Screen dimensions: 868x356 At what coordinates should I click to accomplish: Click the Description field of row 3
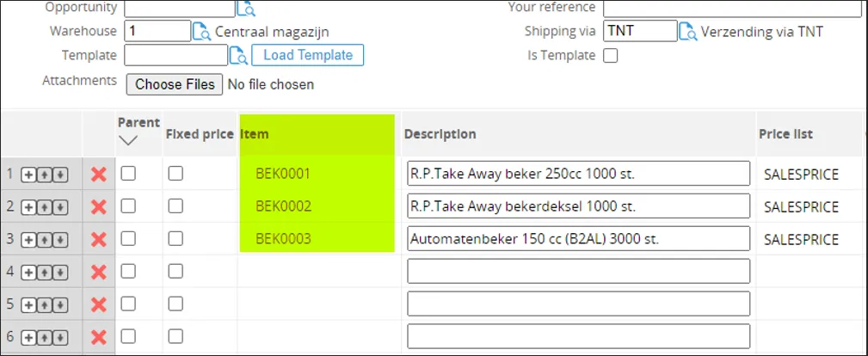click(578, 238)
